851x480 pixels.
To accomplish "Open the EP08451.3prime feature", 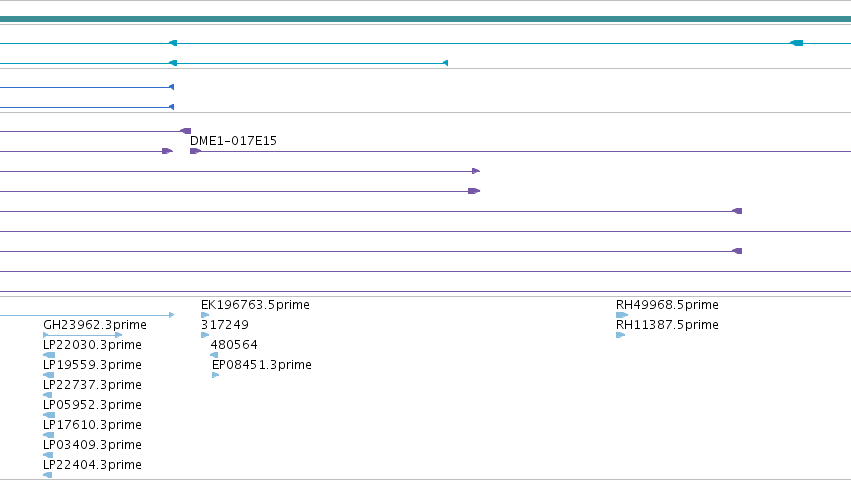I will tap(262, 365).
